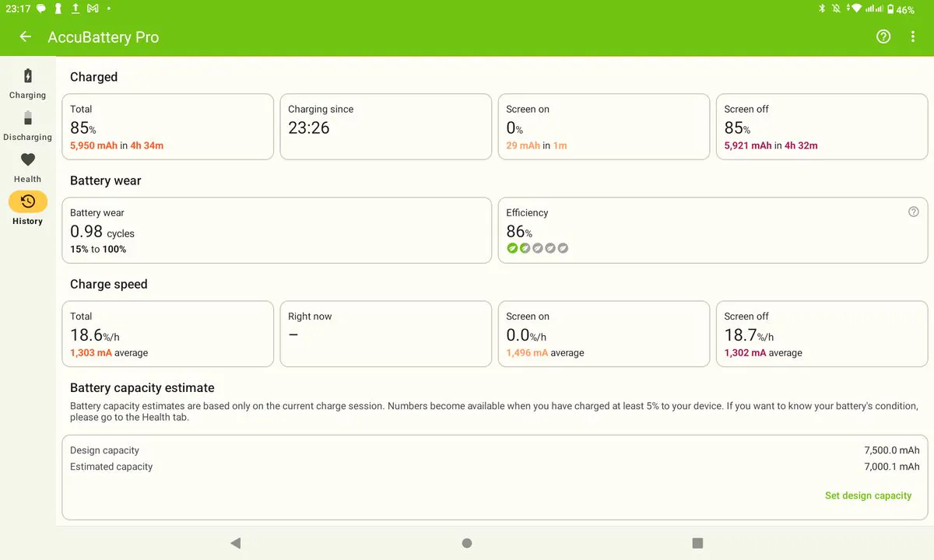Tap the "5,921 mAh in 4h 32m" text
The image size is (934, 560).
pyautogui.click(x=771, y=145)
